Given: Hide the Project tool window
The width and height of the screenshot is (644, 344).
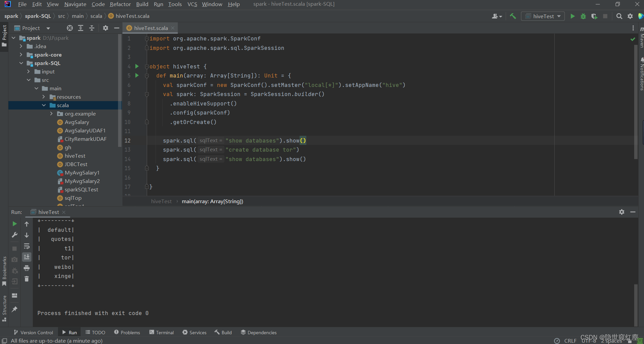Looking at the screenshot, I should (x=117, y=28).
